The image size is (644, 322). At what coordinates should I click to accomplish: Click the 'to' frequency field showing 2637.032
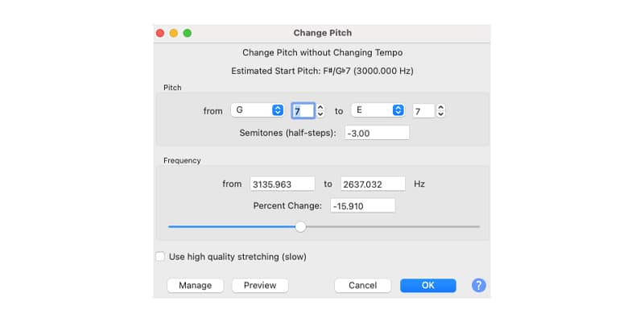(x=373, y=184)
